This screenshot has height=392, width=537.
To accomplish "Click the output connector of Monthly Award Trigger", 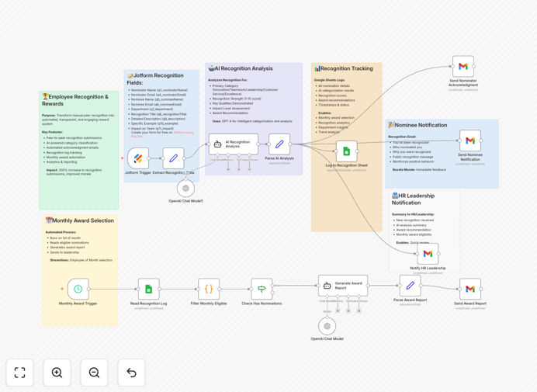I will point(89,289).
